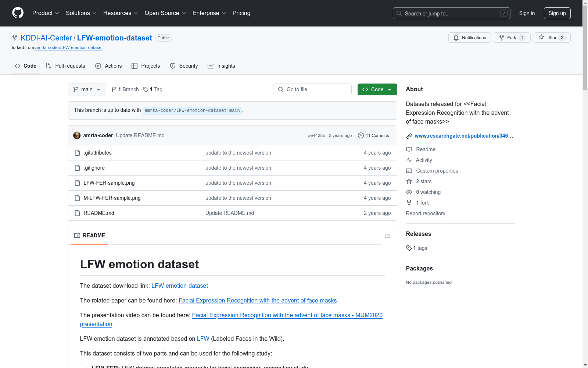This screenshot has height=368, width=588.
Task: Click the star icon beside 2 stars
Action: pyautogui.click(x=409, y=181)
